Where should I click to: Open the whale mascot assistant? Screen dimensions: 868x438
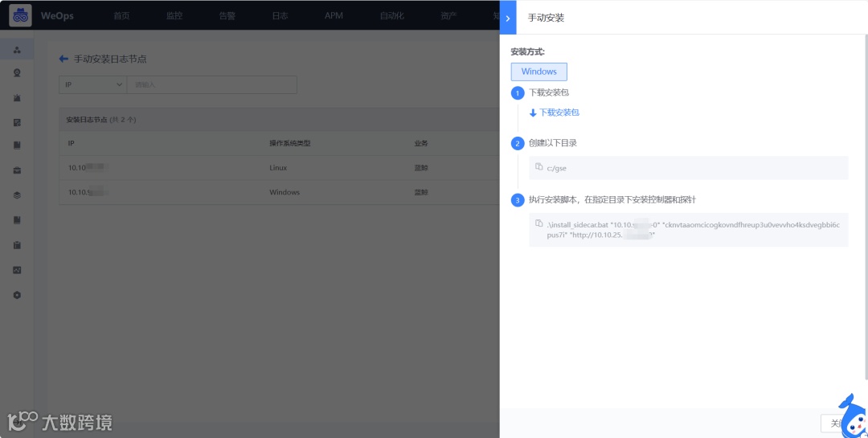tap(853, 415)
